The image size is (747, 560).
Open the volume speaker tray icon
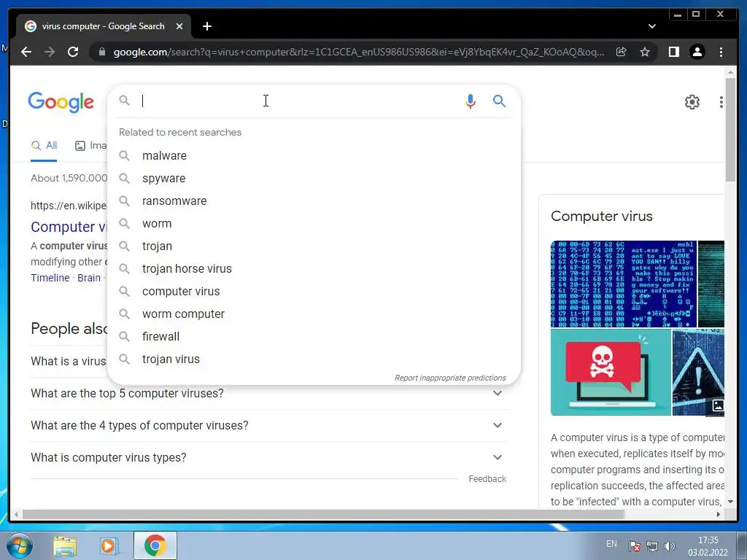coord(670,546)
